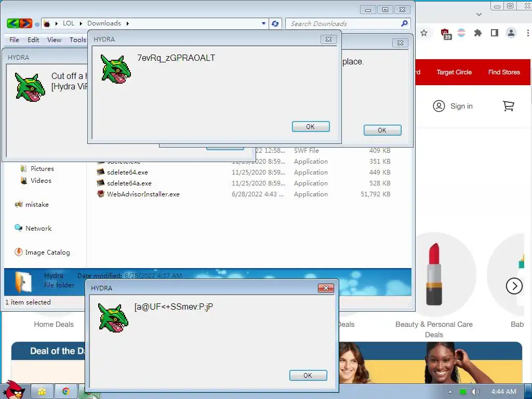This screenshot has height=399, width=532.
Task: Open Beauty & Personal Care Deals lipstick image
Action: pos(434,274)
